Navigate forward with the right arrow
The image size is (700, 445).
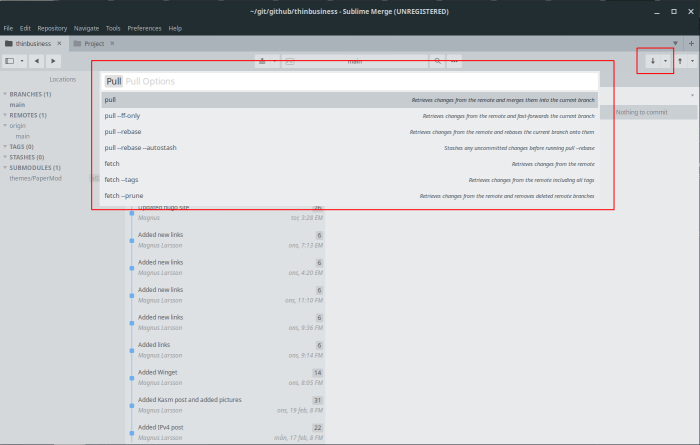pos(53,61)
